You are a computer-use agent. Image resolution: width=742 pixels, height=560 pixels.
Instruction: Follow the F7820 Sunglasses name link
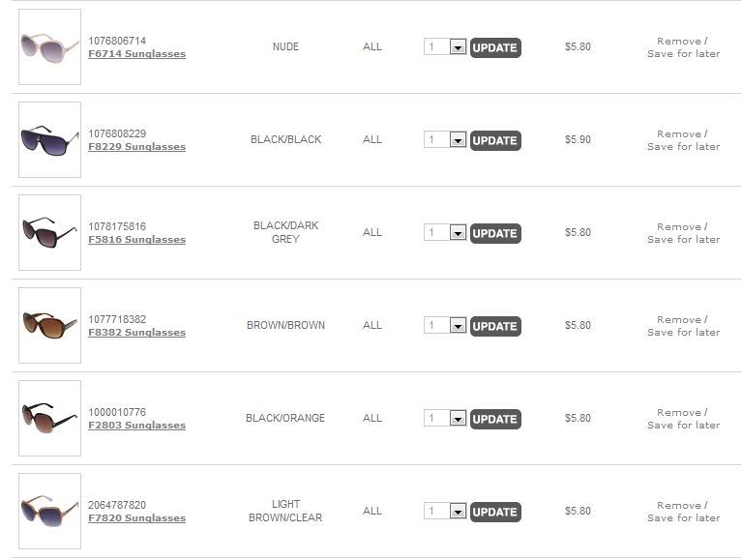click(x=136, y=518)
